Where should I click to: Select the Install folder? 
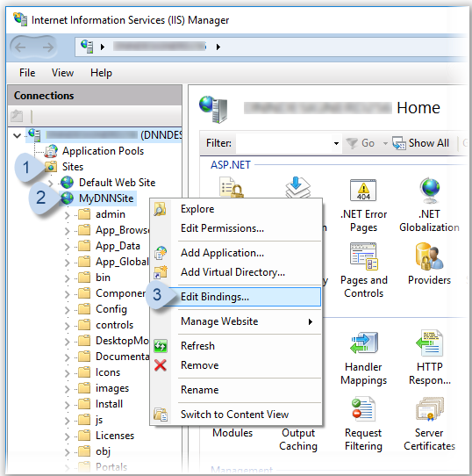(x=109, y=404)
